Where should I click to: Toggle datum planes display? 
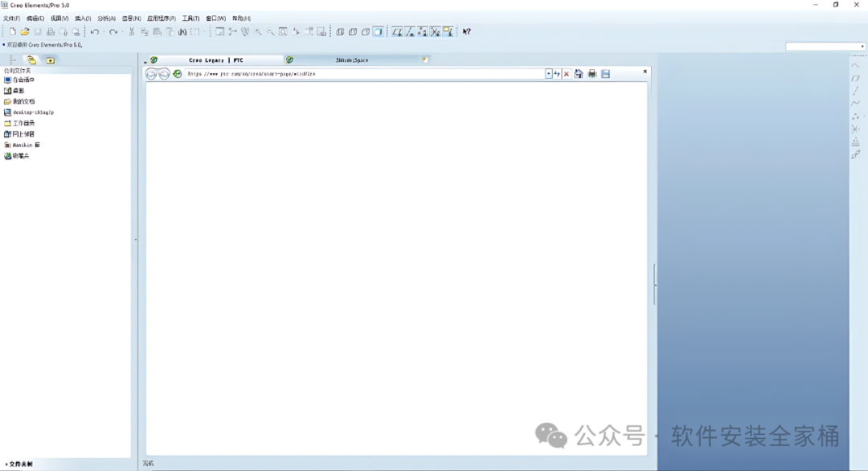[x=397, y=31]
